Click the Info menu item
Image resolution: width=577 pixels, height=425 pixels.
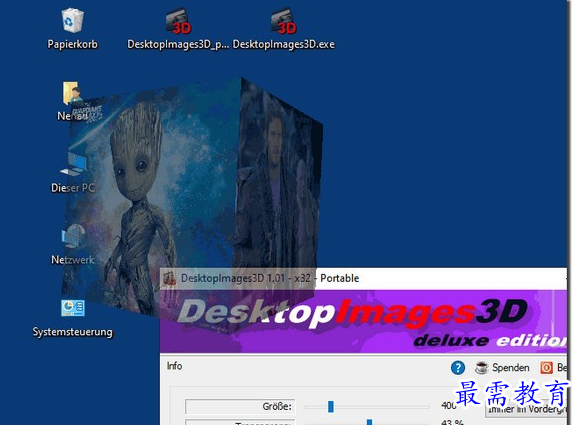click(x=174, y=366)
